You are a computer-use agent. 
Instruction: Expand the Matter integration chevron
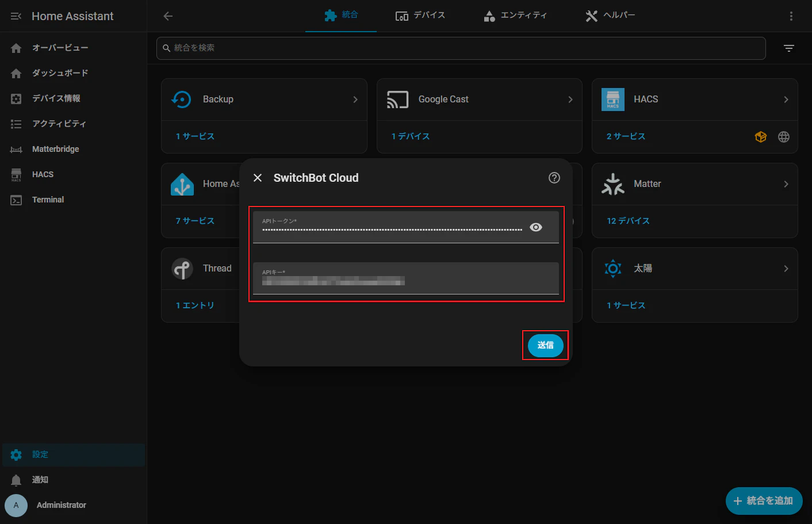coord(786,184)
